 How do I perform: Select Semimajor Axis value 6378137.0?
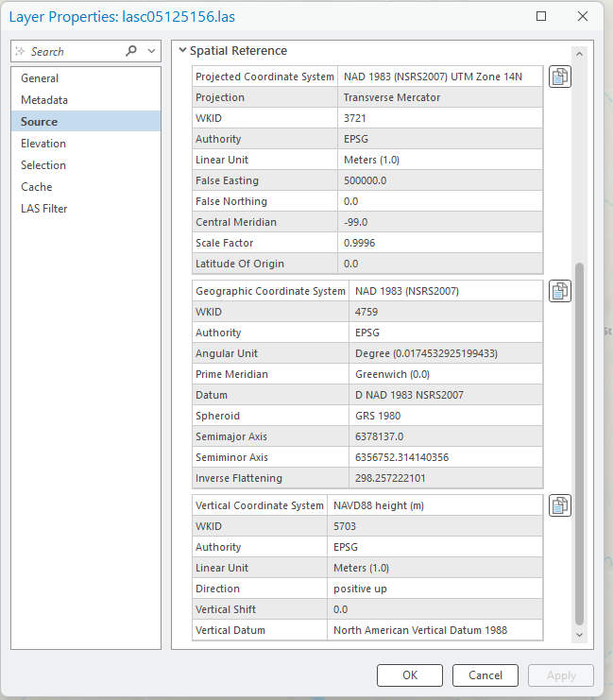[379, 436]
